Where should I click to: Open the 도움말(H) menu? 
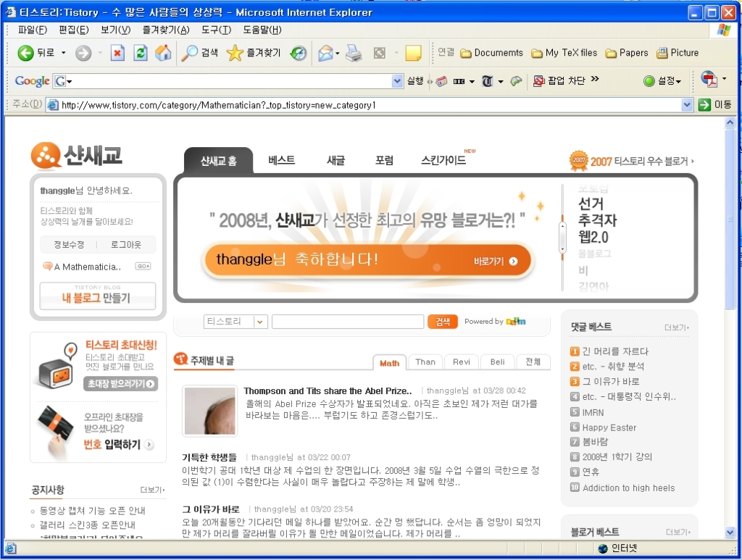point(262,30)
